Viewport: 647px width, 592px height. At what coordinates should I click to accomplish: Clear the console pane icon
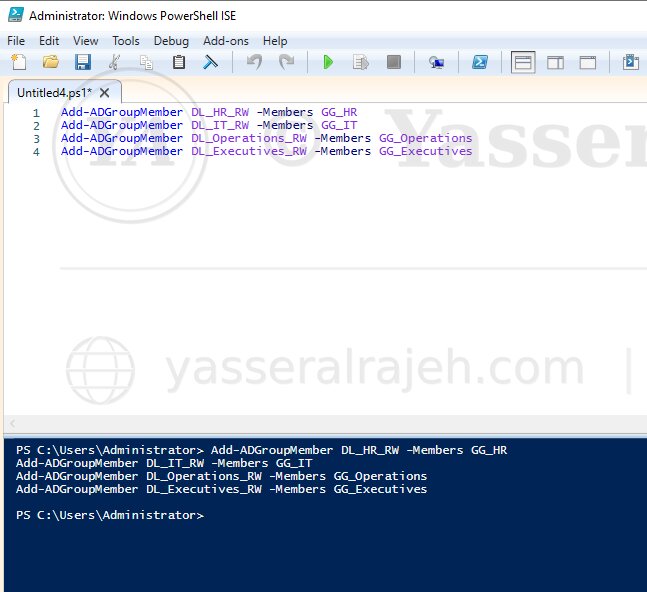click(x=210, y=62)
